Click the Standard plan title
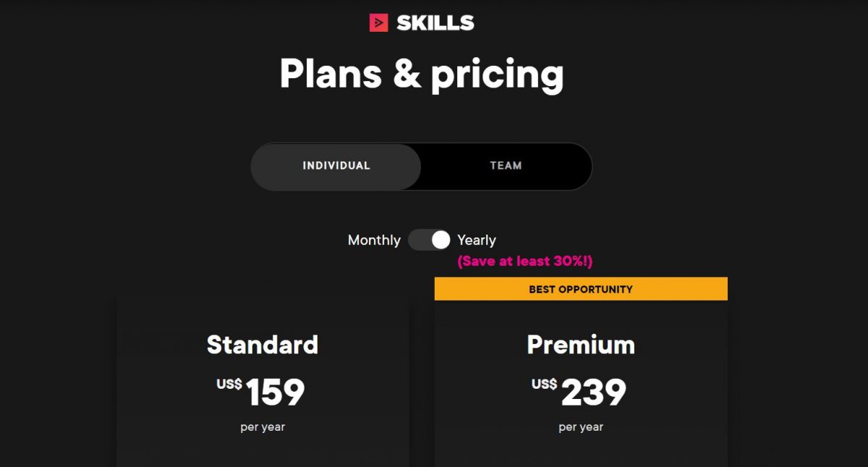This screenshot has width=868, height=467. click(263, 345)
